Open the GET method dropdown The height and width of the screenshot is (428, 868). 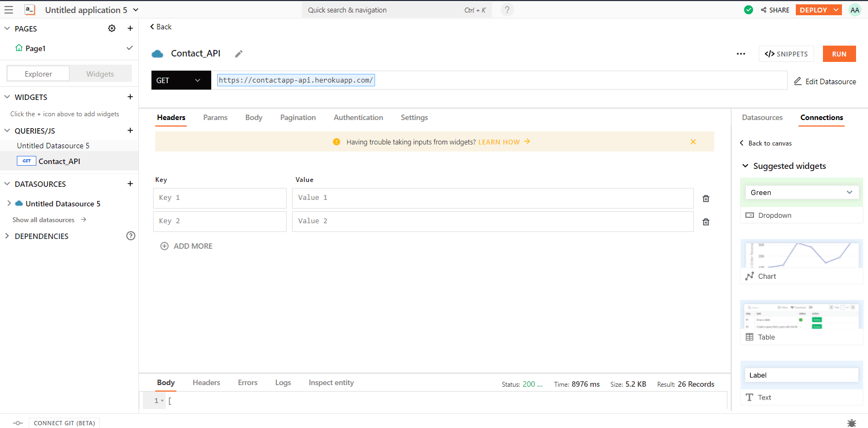[x=181, y=80]
